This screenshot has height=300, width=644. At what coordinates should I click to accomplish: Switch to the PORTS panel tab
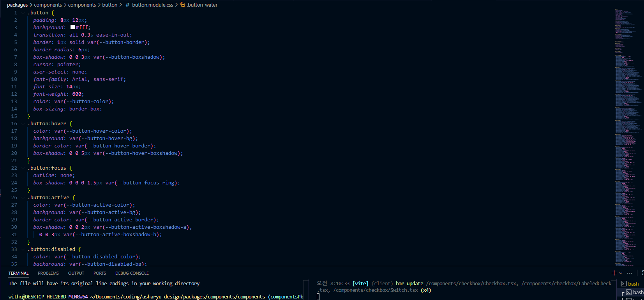[x=100, y=273]
